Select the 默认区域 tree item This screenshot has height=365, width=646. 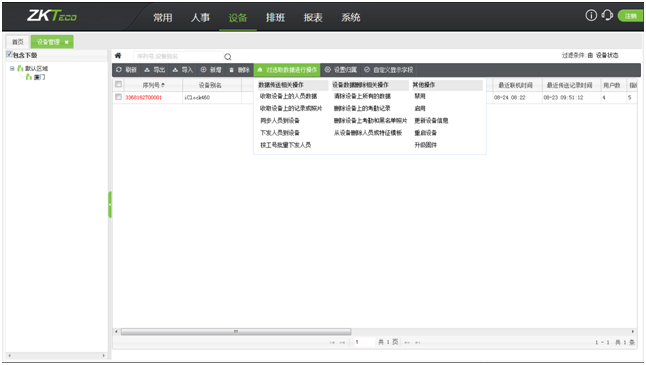[x=37, y=68]
